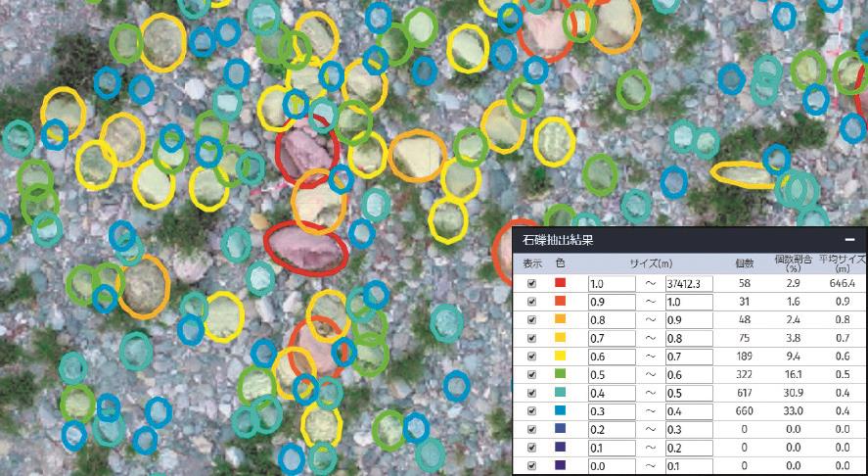
Task: Disable display of the 0.3–0.4 blue row
Action: [x=531, y=410]
